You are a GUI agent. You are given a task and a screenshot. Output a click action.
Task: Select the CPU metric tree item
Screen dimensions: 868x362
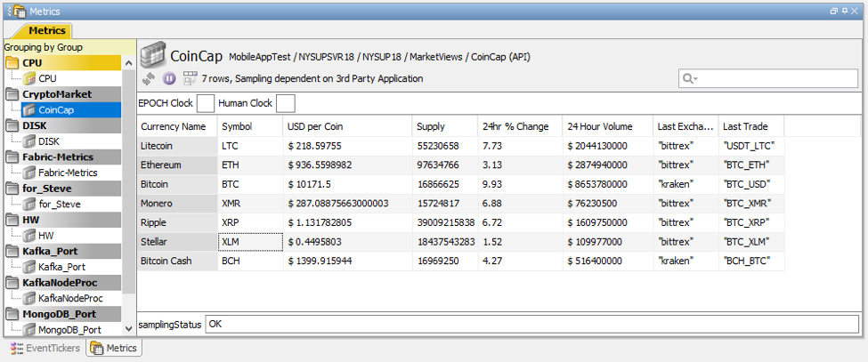[47, 78]
